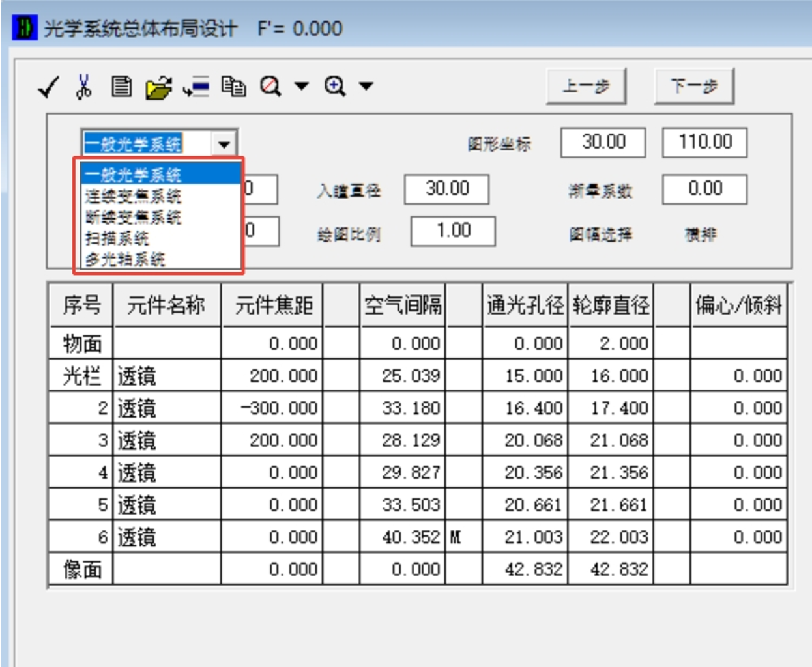Click the 入瞳直径 field showing 30.00
The image size is (812, 667).
coord(446,189)
